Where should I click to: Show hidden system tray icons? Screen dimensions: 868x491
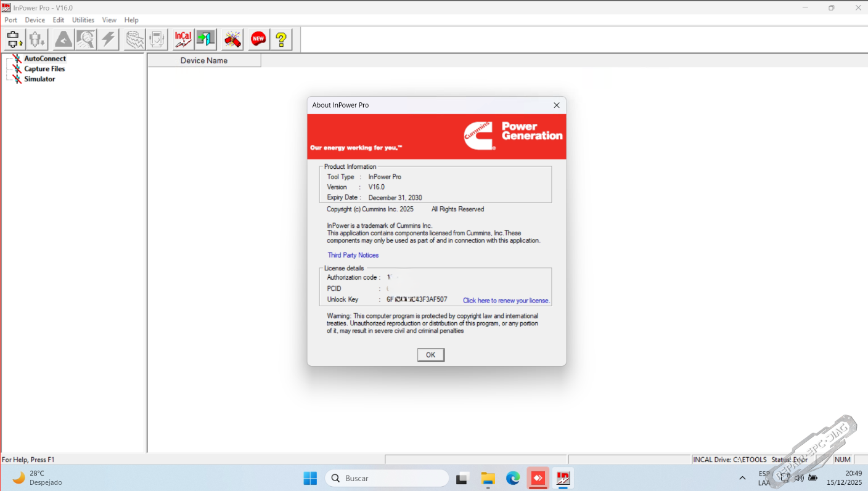tap(742, 478)
